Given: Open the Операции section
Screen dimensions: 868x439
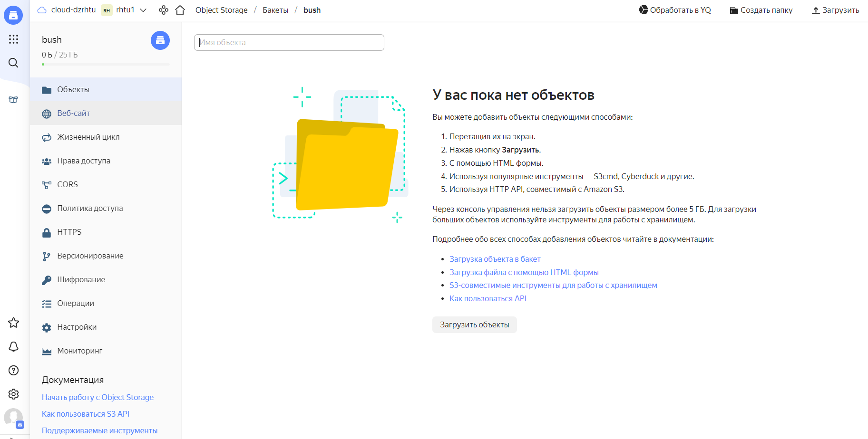Looking at the screenshot, I should pyautogui.click(x=106, y=303).
